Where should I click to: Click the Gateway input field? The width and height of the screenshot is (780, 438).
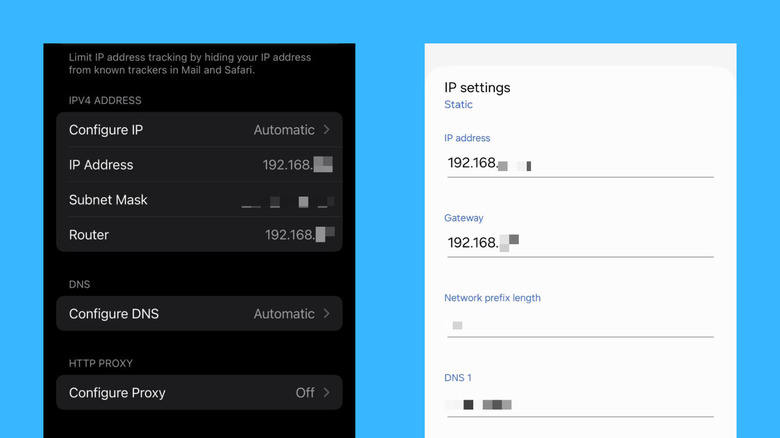point(580,243)
